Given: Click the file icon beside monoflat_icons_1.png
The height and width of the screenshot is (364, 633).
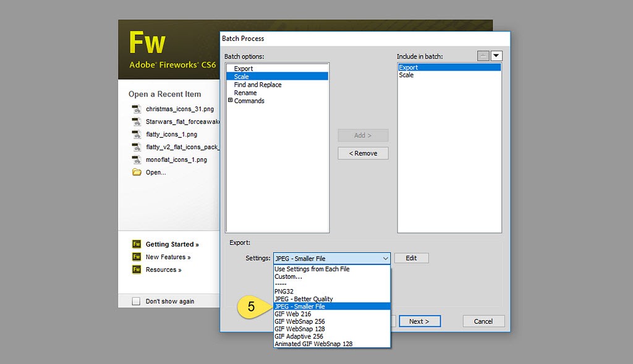Looking at the screenshot, I should (137, 160).
